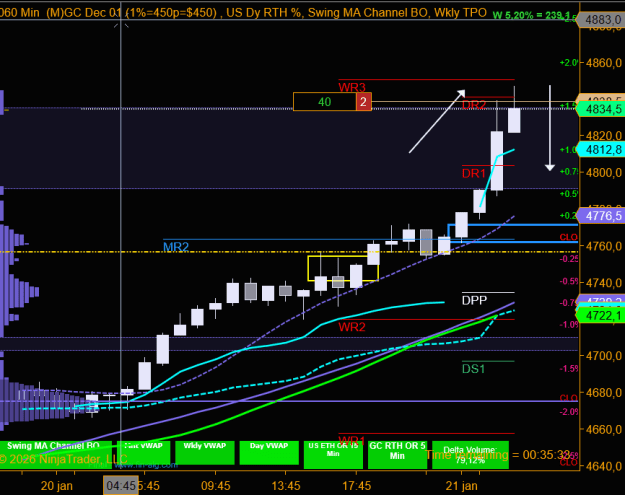Click the -1.5% percent level label
Viewport: 625px width, 495px height.
569,369
